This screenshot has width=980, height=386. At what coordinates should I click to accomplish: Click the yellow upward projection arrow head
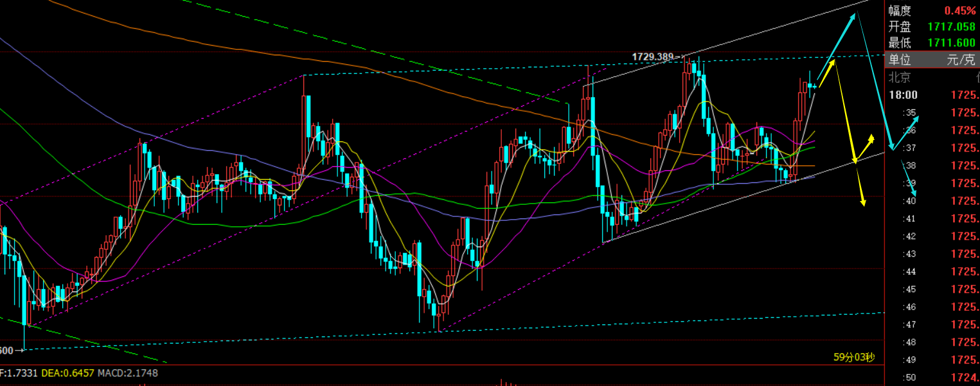833,62
